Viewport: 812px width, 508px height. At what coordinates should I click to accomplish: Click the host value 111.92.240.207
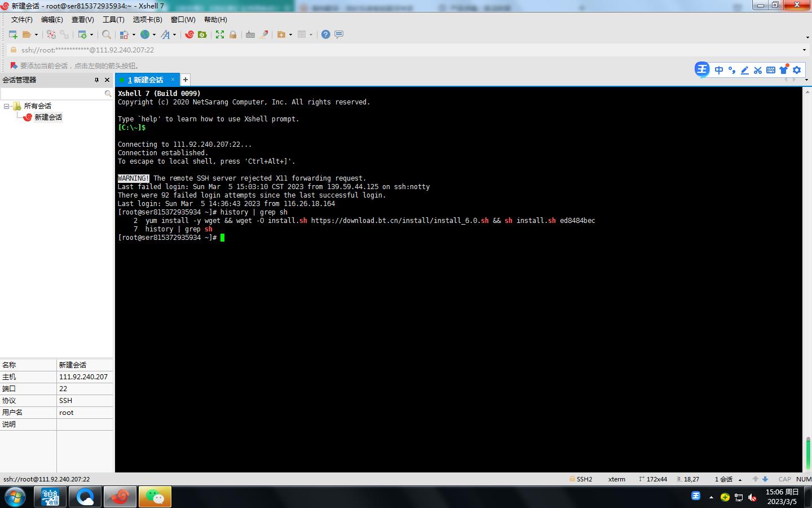(x=83, y=376)
